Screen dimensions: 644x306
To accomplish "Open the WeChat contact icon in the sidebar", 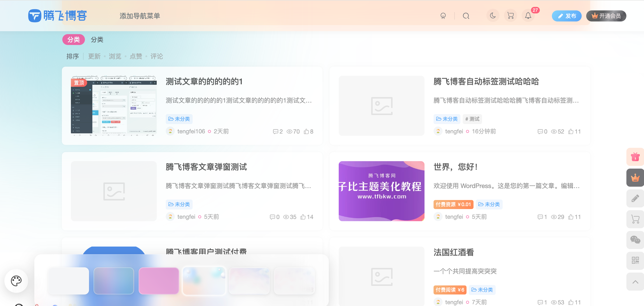I will click(x=635, y=240).
